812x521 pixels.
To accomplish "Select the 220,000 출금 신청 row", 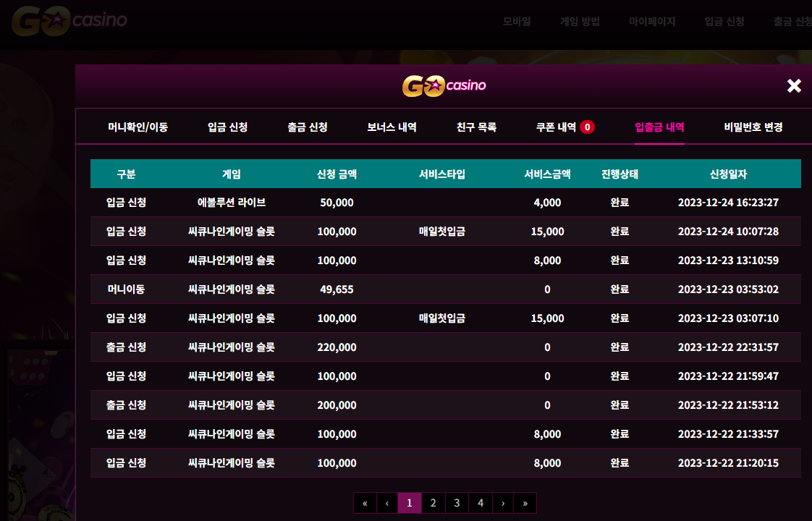I will [x=445, y=347].
